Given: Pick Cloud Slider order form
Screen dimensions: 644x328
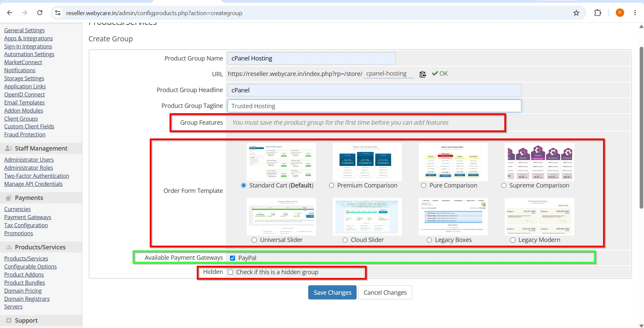Looking at the screenshot, I should click(345, 240).
